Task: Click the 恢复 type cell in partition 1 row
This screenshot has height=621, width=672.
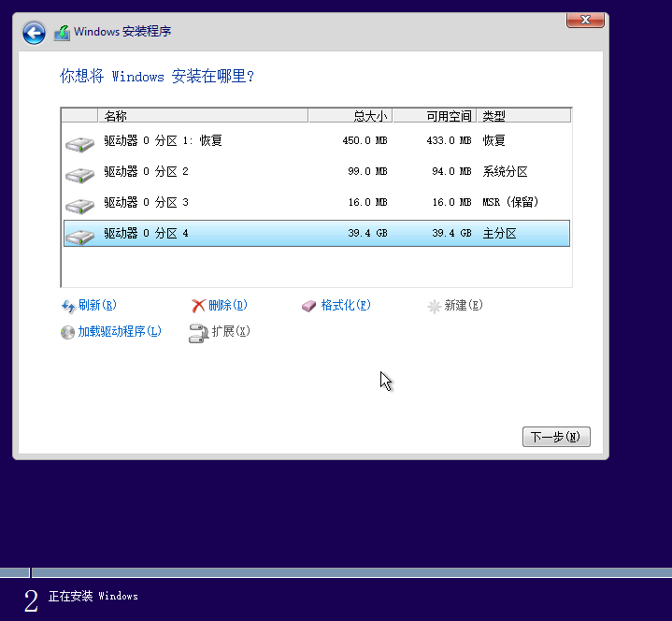Action: click(x=493, y=140)
